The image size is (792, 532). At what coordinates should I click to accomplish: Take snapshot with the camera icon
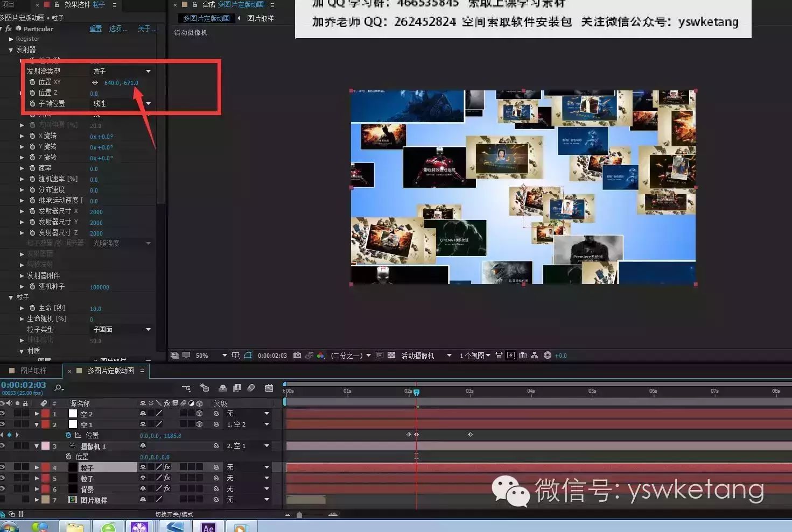coord(297,355)
